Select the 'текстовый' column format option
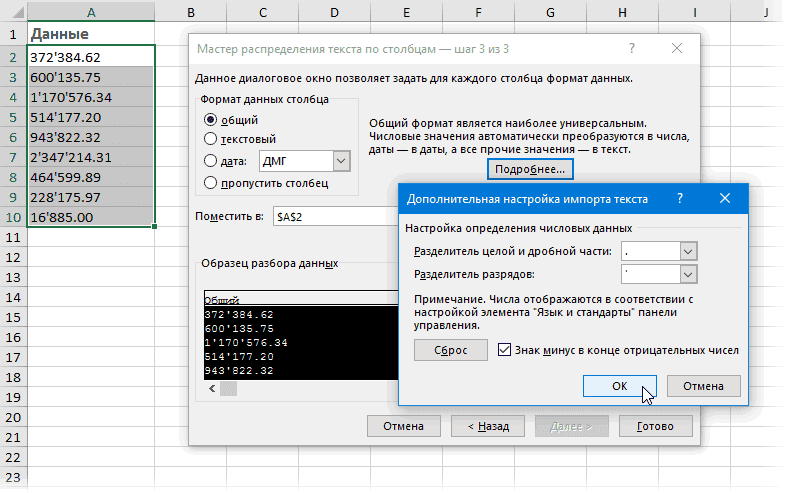 210,139
